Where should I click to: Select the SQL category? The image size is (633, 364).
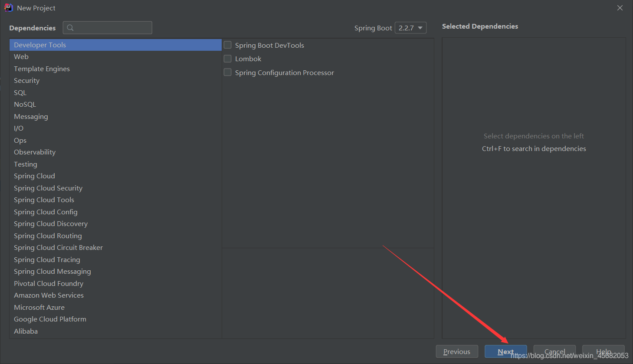(115, 92)
